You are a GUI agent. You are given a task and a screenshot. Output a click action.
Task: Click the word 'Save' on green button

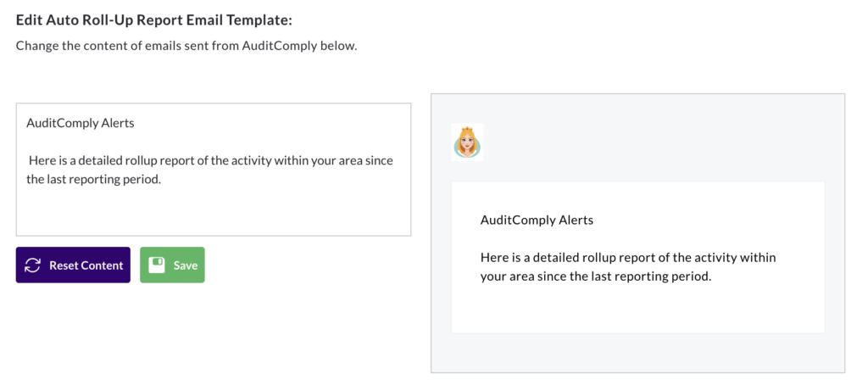186,265
